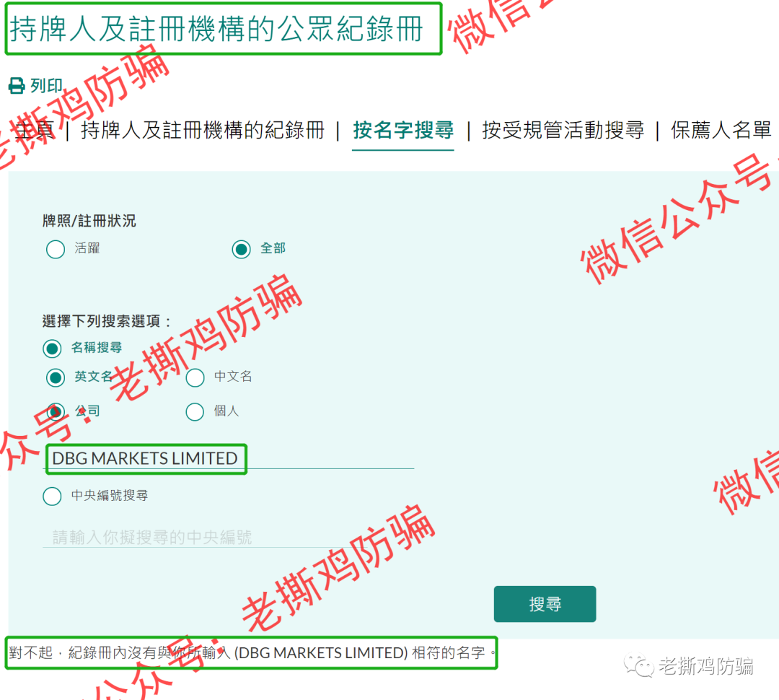Open the 列印 print link text

click(x=46, y=85)
